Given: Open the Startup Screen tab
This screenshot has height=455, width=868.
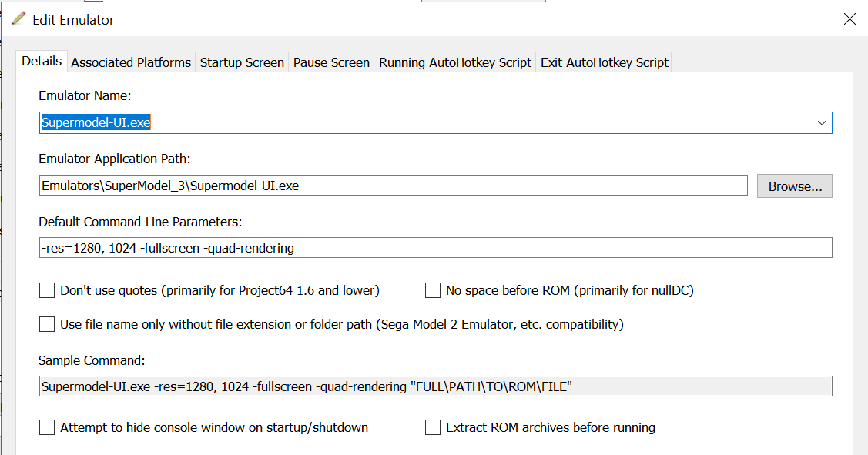Looking at the screenshot, I should pyautogui.click(x=242, y=62).
